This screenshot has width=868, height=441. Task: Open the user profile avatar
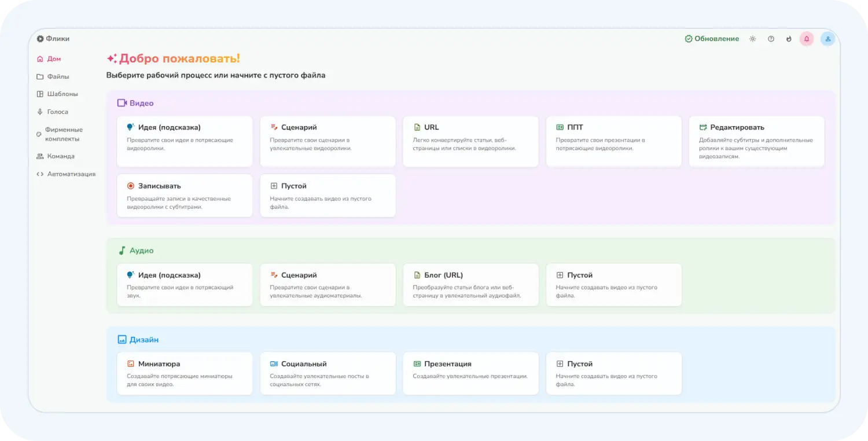827,39
